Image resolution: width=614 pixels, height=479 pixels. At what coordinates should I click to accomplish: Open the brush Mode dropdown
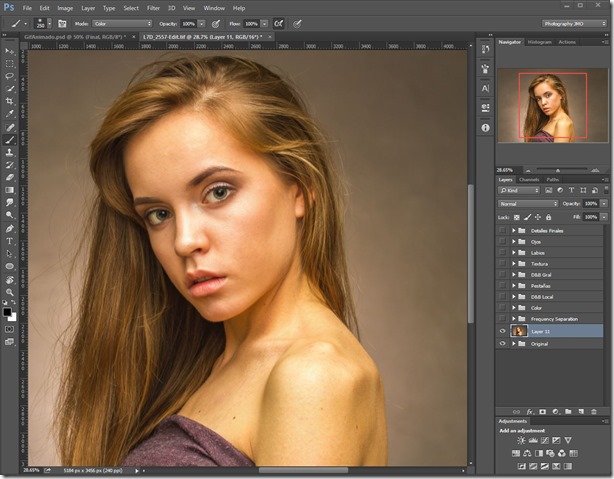coord(122,24)
